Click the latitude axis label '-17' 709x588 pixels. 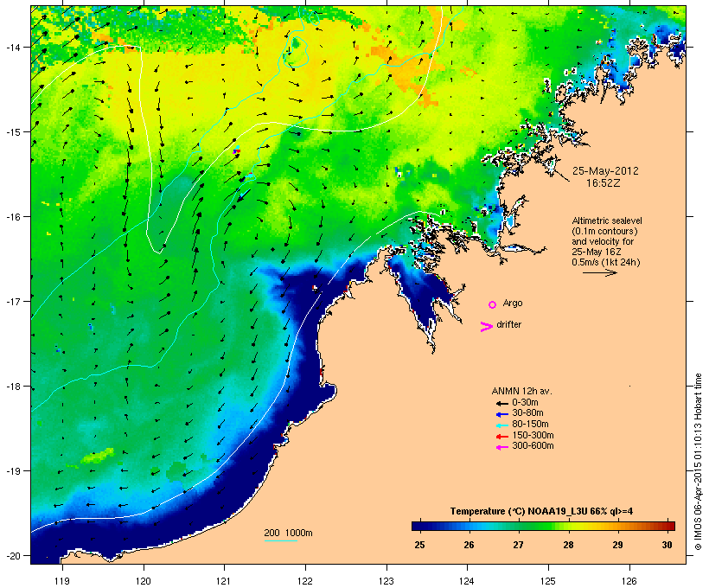13,302
